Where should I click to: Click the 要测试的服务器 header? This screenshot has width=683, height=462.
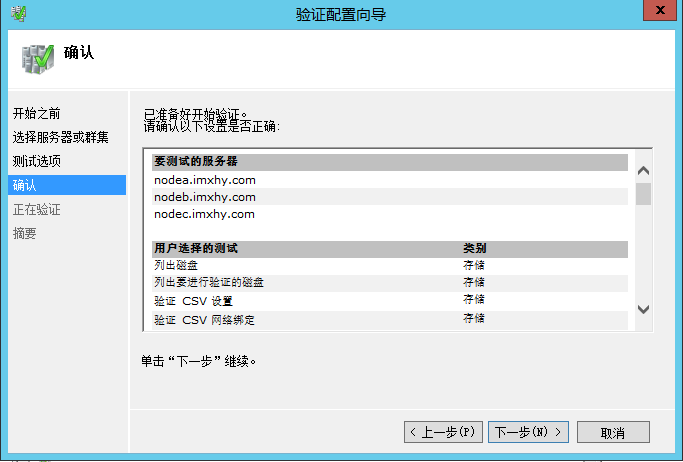390,162
